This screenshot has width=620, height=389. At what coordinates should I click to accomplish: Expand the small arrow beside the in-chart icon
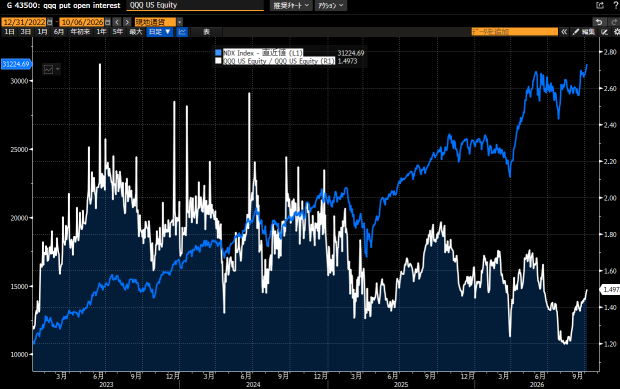point(58,70)
